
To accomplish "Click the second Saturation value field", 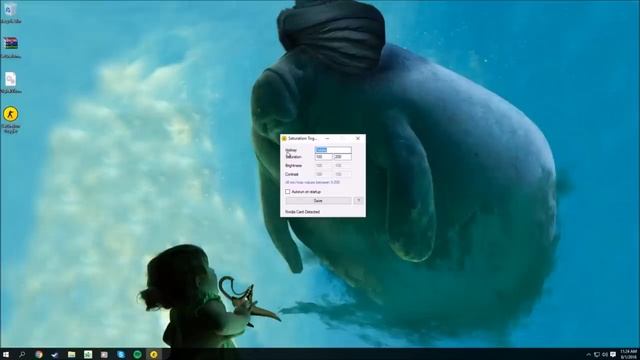I will (342, 157).
